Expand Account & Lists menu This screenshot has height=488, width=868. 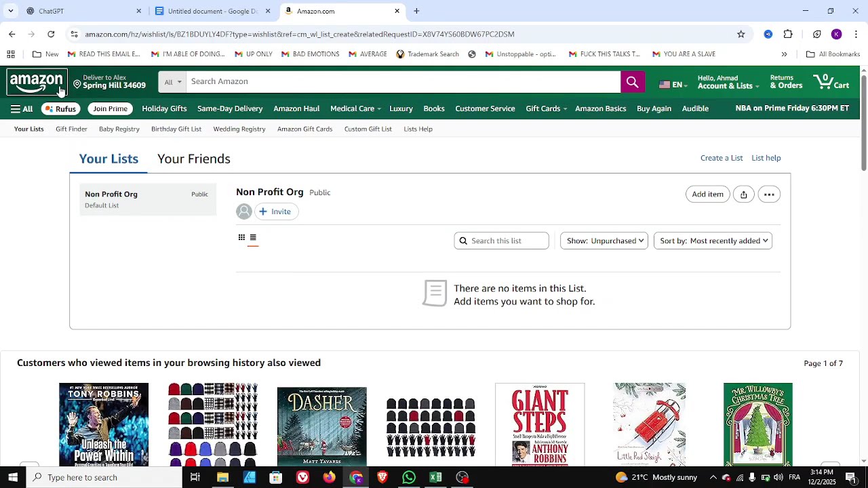click(728, 82)
